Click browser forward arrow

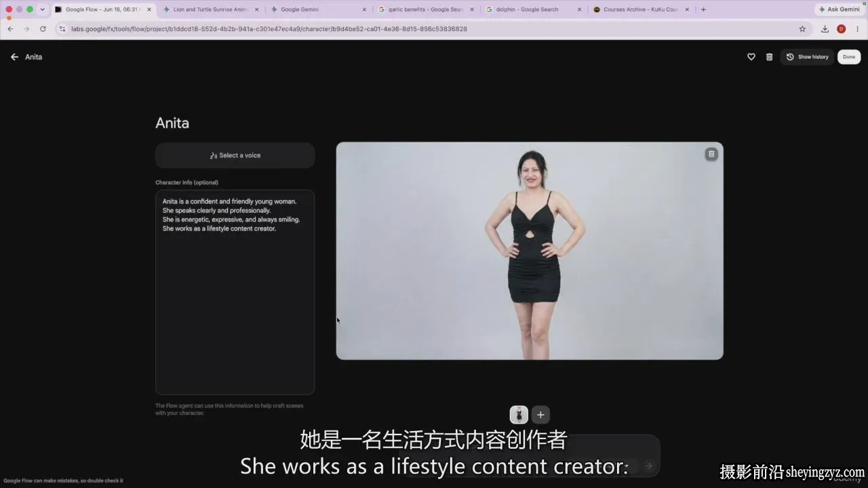click(x=26, y=29)
